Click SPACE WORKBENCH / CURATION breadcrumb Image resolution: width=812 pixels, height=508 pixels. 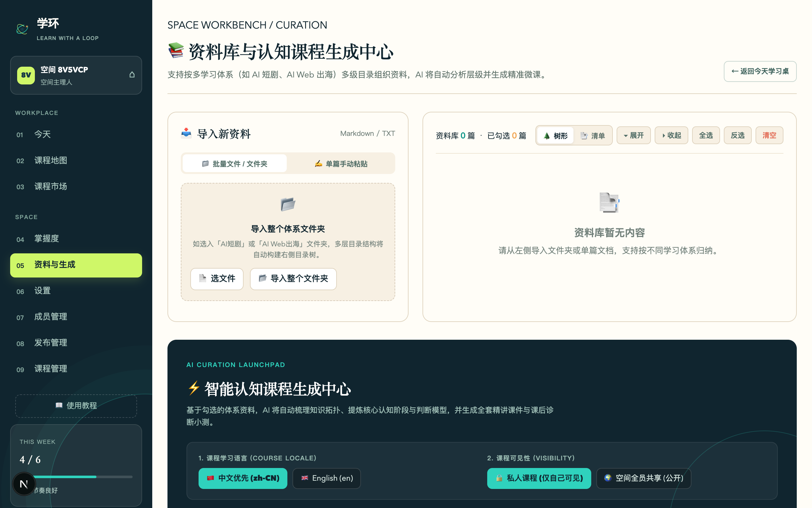pyautogui.click(x=247, y=25)
